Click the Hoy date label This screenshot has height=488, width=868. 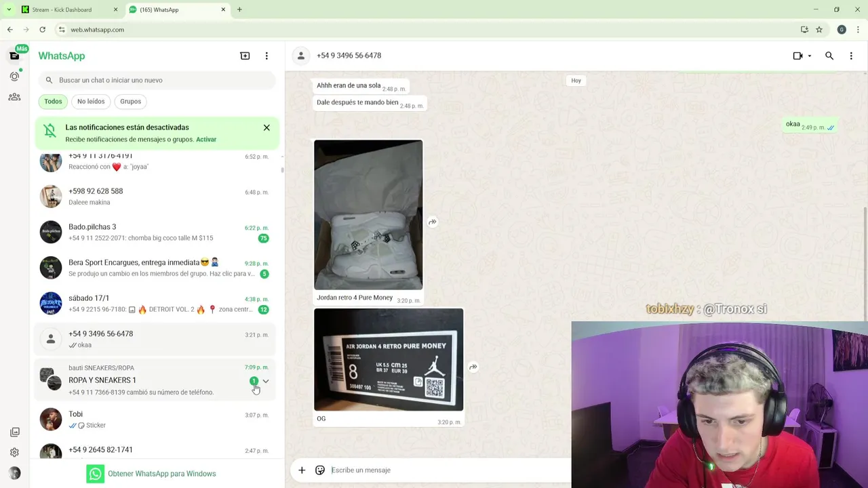pyautogui.click(x=576, y=81)
